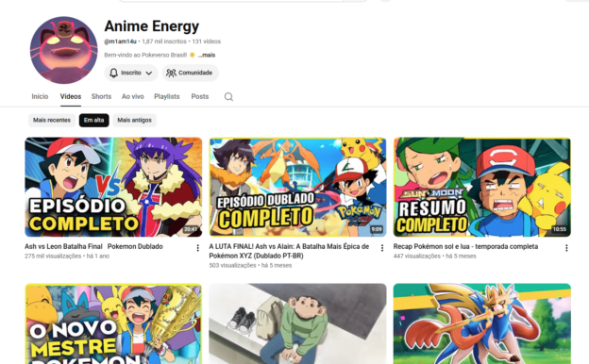Viewport: 589px width, 364px height.
Task: Click the 10:55 duration badge
Action: coord(560,229)
